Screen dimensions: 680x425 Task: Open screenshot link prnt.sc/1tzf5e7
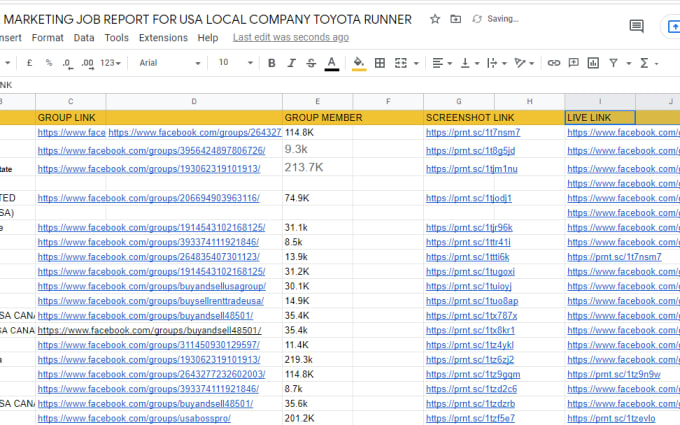point(470,418)
